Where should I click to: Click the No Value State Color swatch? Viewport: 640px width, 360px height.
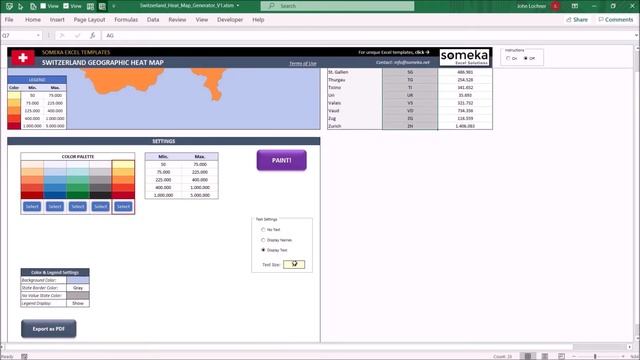coord(78,296)
